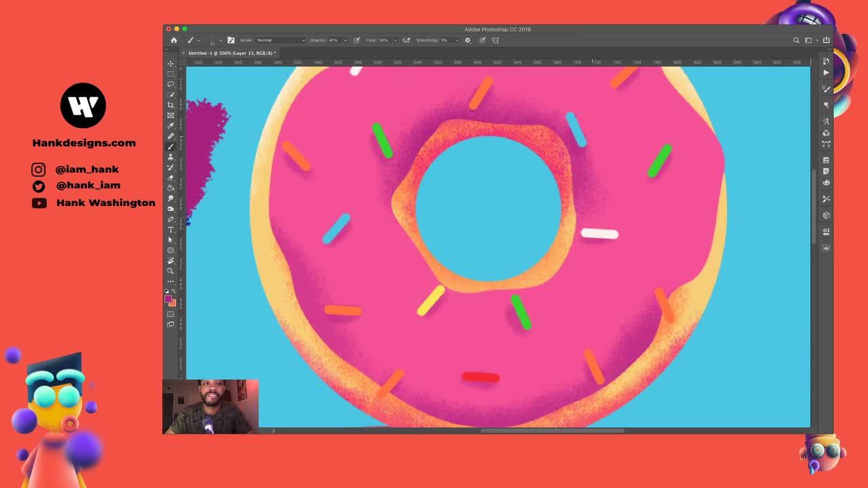The image size is (868, 488).
Task: Select the Lasso tool
Action: (171, 84)
